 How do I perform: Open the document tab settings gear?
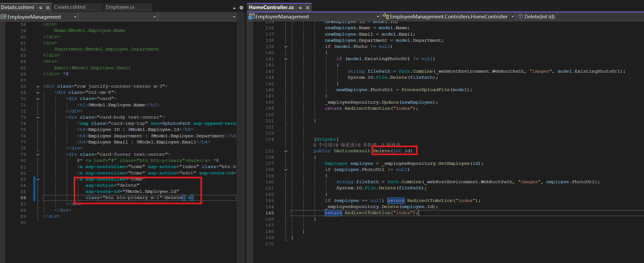[x=241, y=8]
